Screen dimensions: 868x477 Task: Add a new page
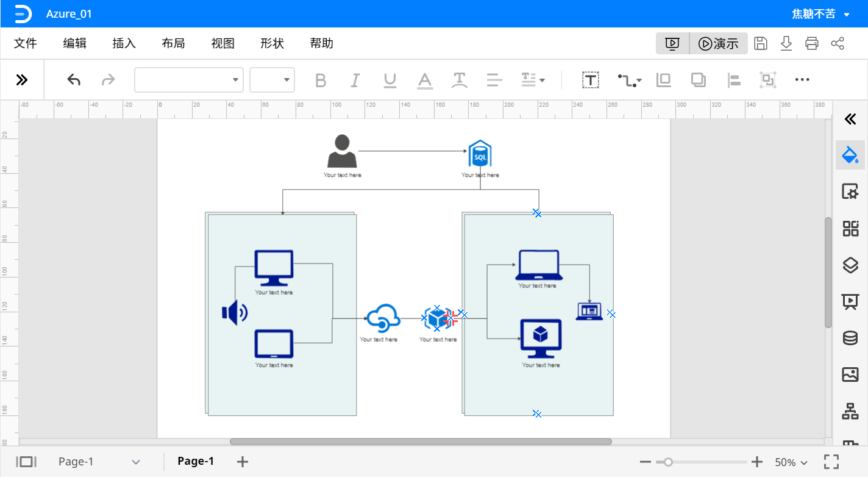(x=243, y=462)
